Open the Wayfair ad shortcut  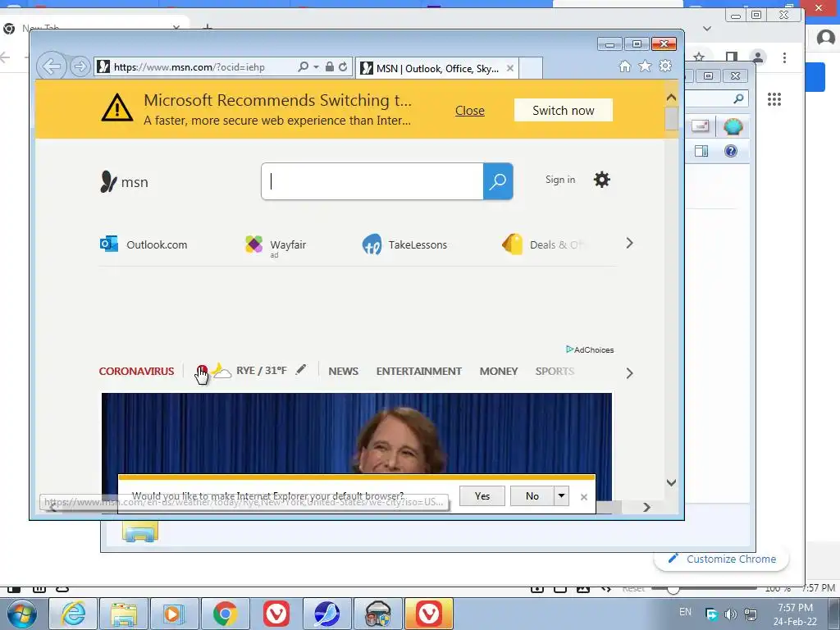pos(276,245)
